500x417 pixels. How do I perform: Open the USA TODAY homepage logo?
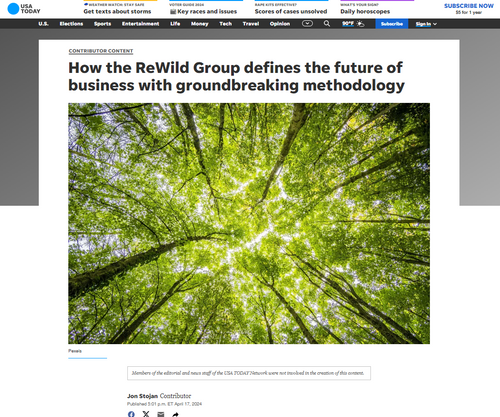tap(24, 9)
